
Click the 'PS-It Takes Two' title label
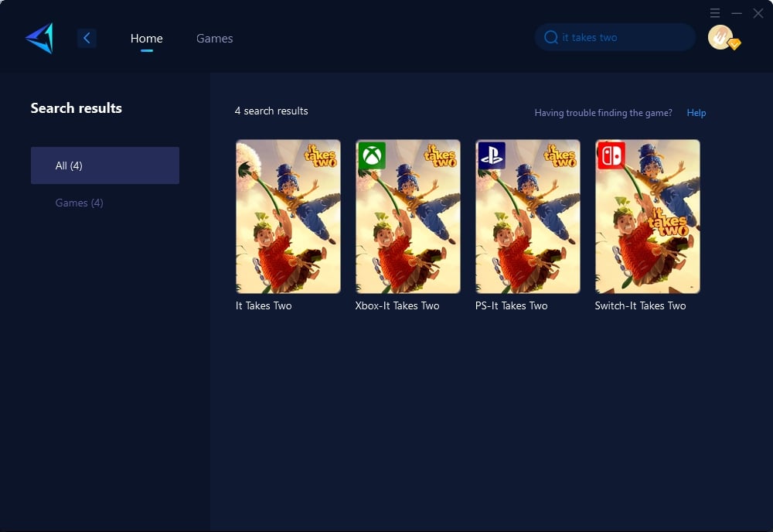point(511,305)
